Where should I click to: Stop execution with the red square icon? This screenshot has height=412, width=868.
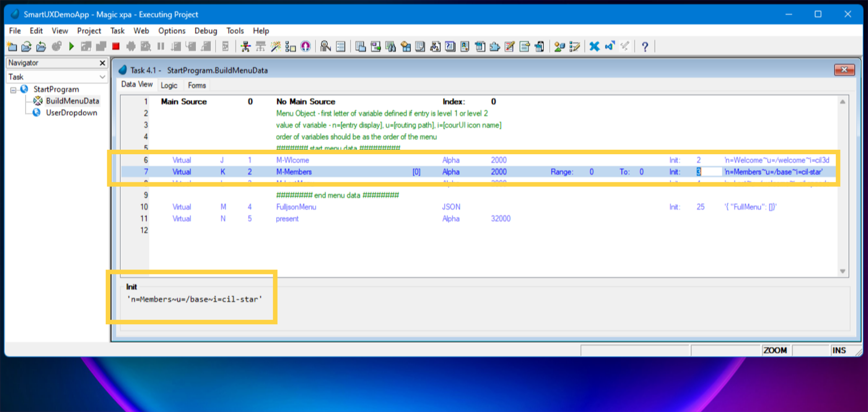[115, 46]
